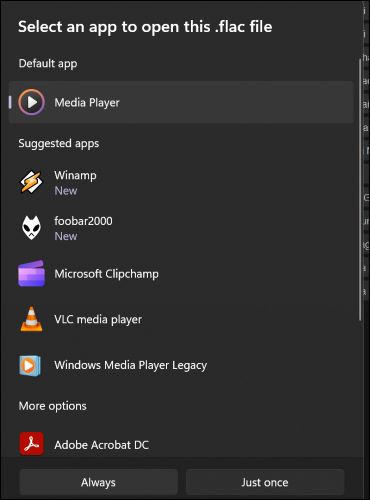Click the Just once button
The height and width of the screenshot is (500, 370).
[265, 482]
